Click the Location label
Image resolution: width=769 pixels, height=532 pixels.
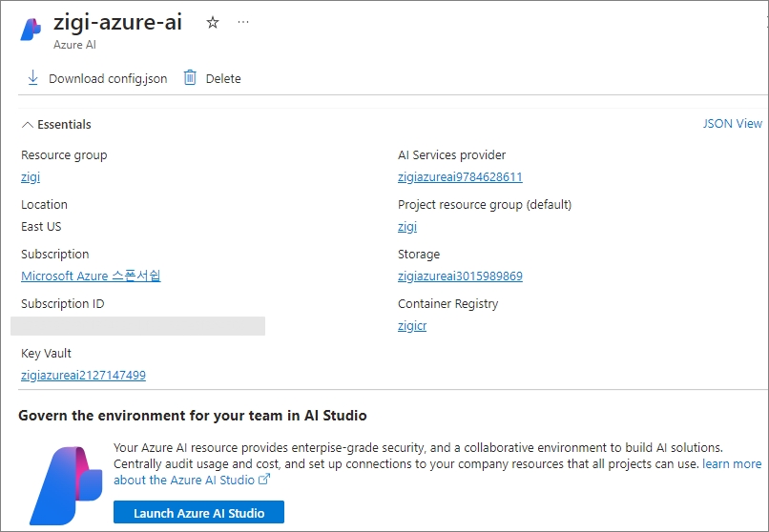44,204
